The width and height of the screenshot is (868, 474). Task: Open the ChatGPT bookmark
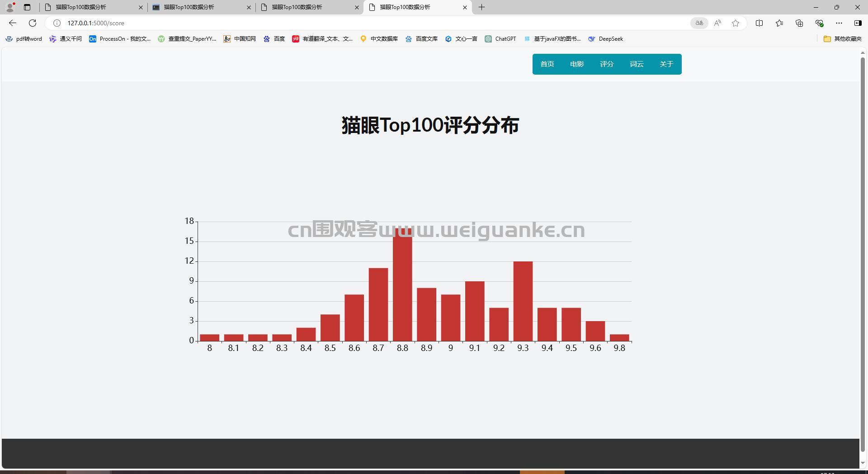pos(500,39)
